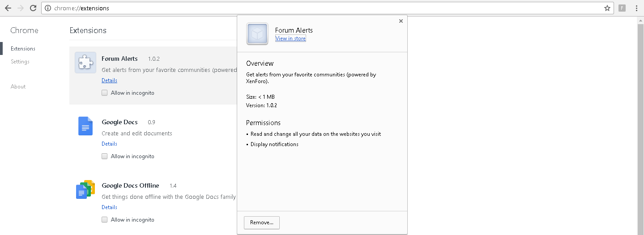Click the Google Docs extension icon

click(85, 126)
